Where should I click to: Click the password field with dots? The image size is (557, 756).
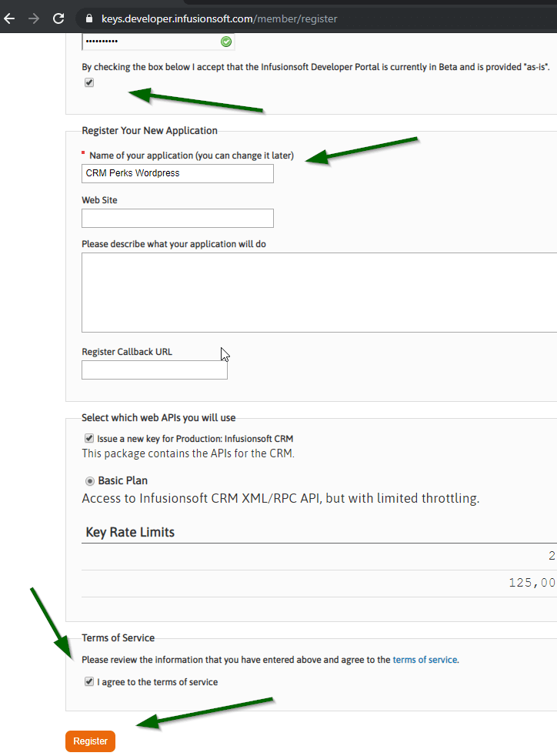[x=158, y=42]
